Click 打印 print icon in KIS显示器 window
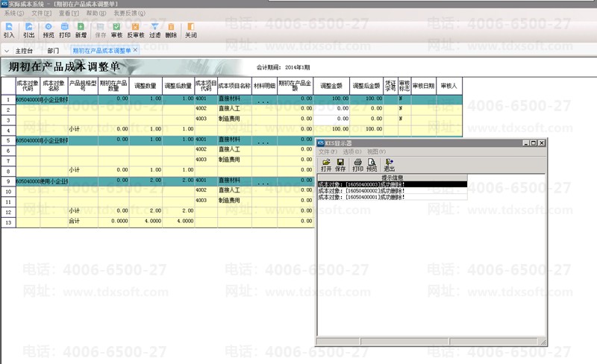 pyautogui.click(x=358, y=165)
